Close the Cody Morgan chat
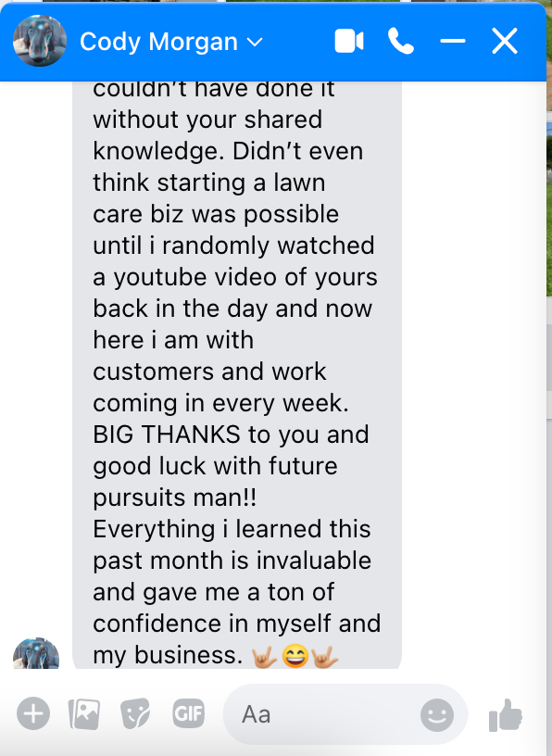 coord(505,41)
